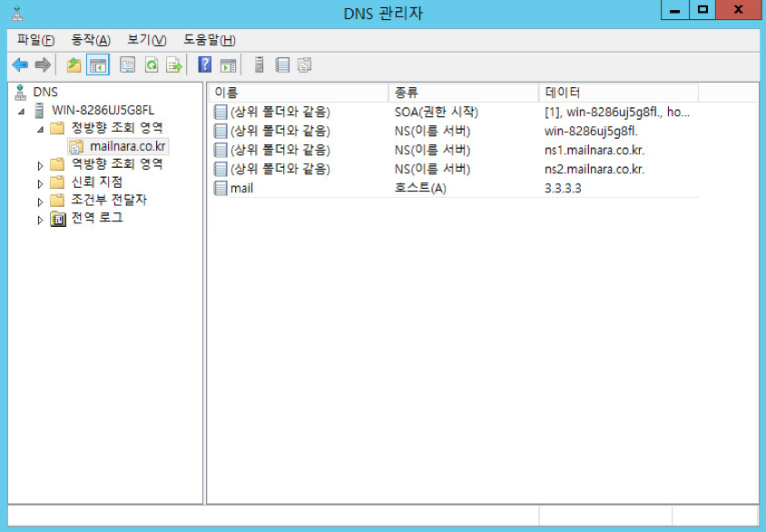Click the folder icon of 역방향 조회 영역
This screenshot has height=532, width=766.
(x=57, y=164)
